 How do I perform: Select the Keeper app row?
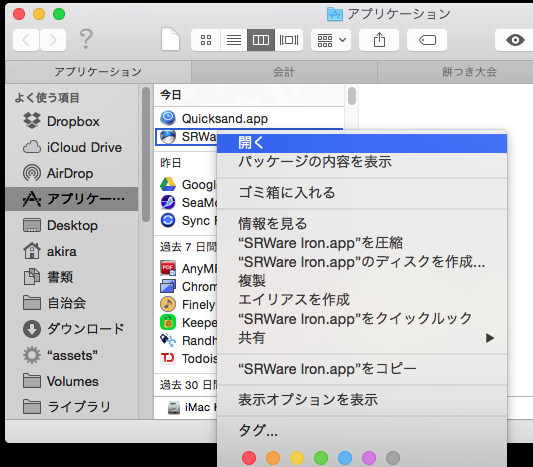pyautogui.click(x=186, y=323)
